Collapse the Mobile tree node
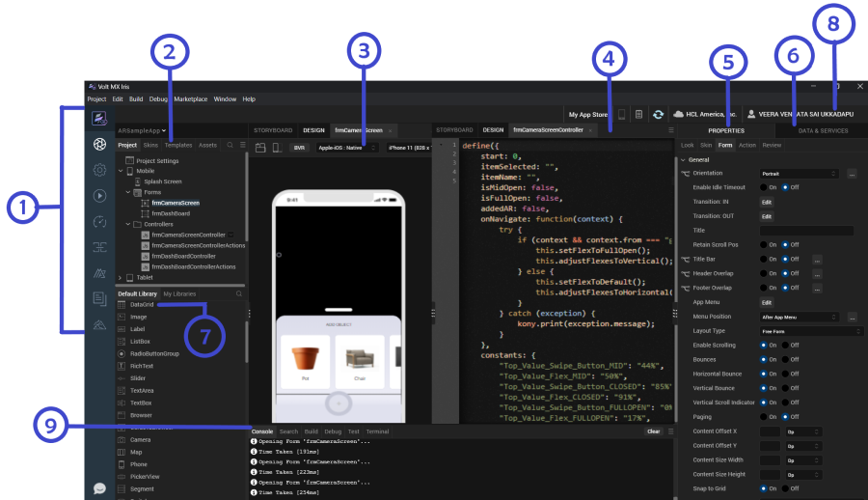868x500 pixels. pyautogui.click(x=121, y=171)
